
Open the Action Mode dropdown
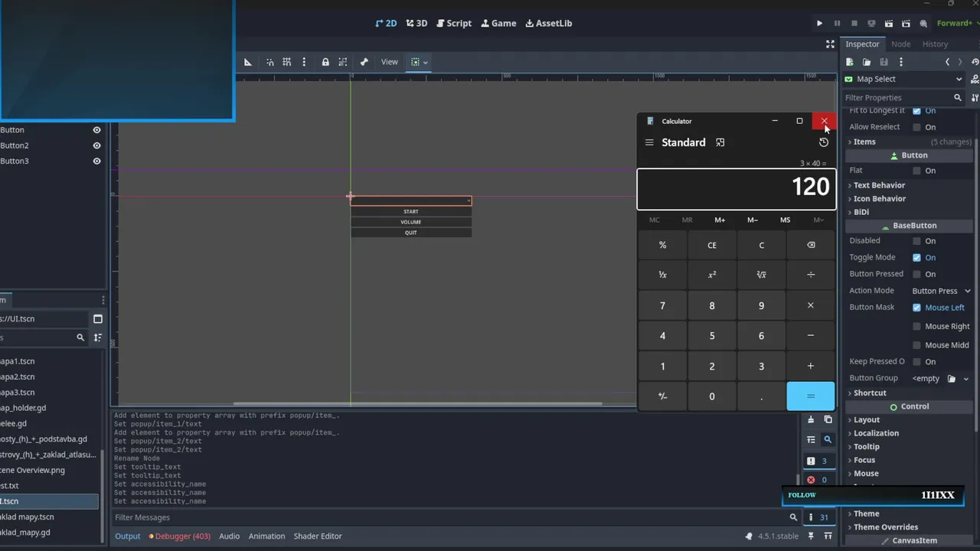[941, 291]
